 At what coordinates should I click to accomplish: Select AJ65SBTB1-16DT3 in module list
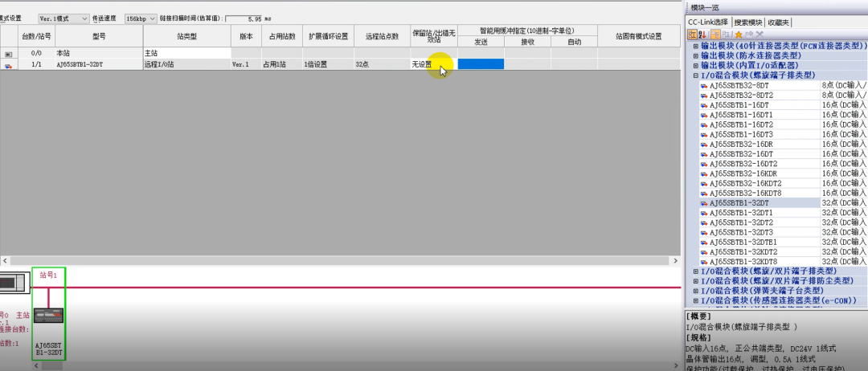click(x=741, y=134)
